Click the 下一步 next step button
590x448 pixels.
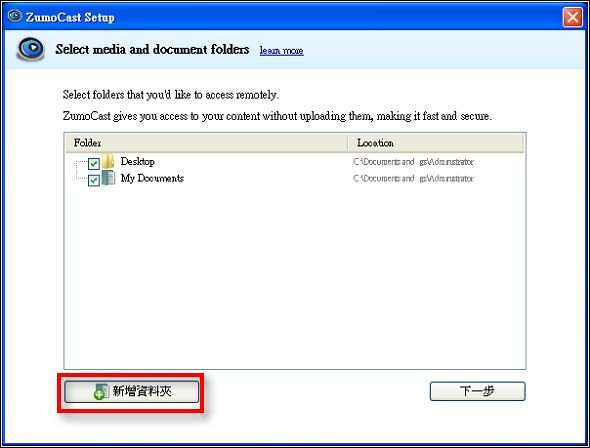(477, 391)
